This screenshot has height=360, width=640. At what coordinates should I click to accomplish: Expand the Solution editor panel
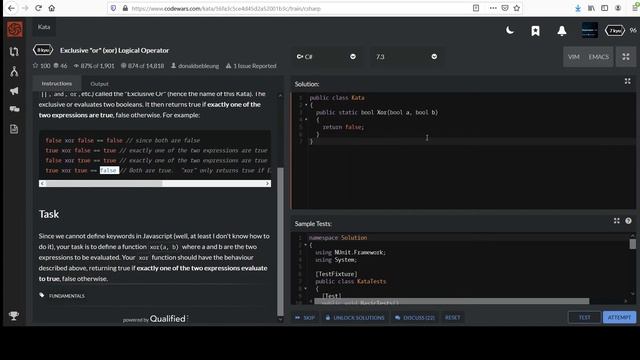click(x=628, y=81)
